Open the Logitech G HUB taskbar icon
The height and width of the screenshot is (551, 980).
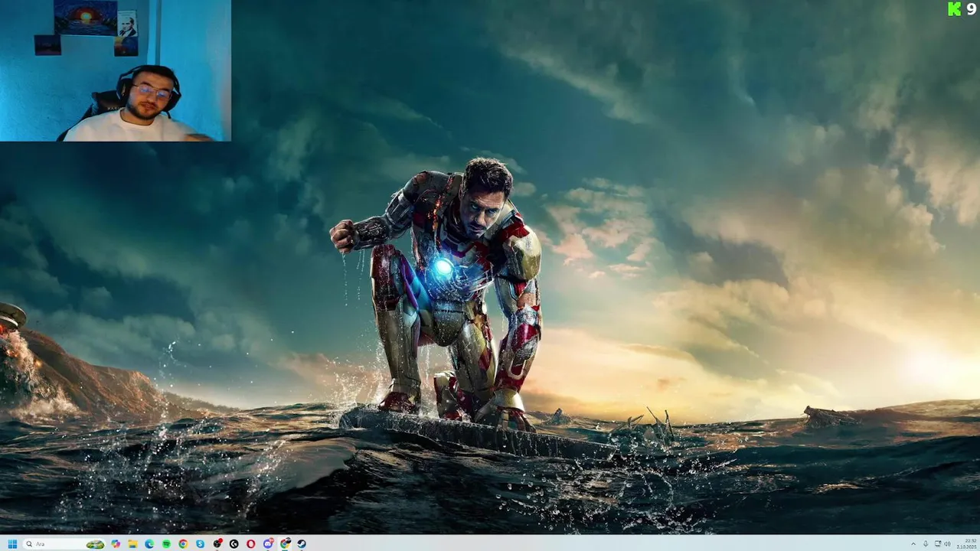pyautogui.click(x=234, y=544)
